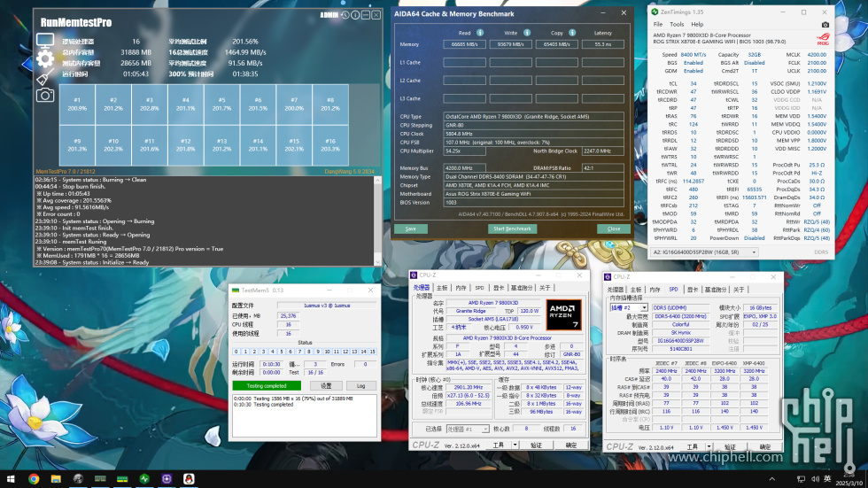868x488 pixels.
Task: Expand Tools dropdown arrow in left CPU-Z window
Action: [x=515, y=445]
